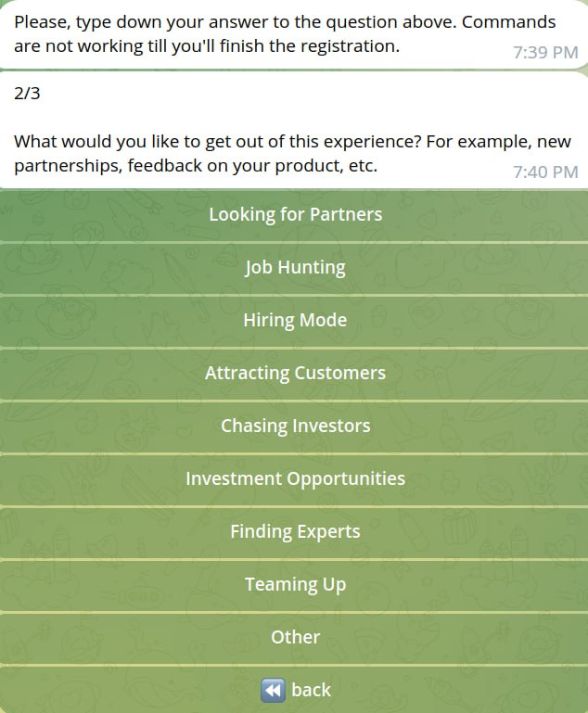This screenshot has width=588, height=713.
Task: Pick the Hiring Mode option
Action: pos(295,321)
